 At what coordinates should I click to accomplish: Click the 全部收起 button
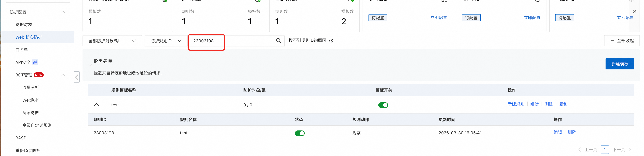coord(622,41)
